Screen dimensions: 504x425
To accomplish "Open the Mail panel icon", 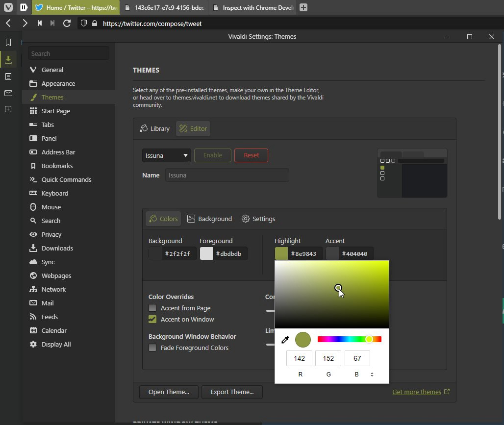I will (8, 93).
